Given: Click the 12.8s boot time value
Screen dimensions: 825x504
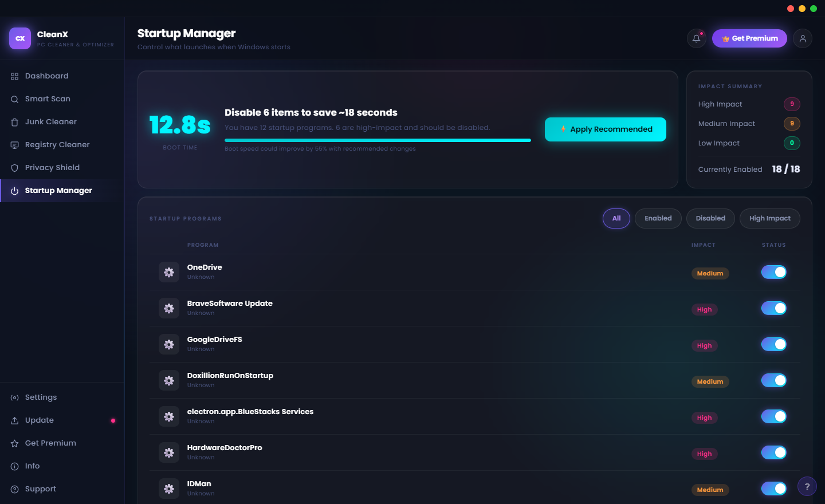Looking at the screenshot, I should [180, 125].
